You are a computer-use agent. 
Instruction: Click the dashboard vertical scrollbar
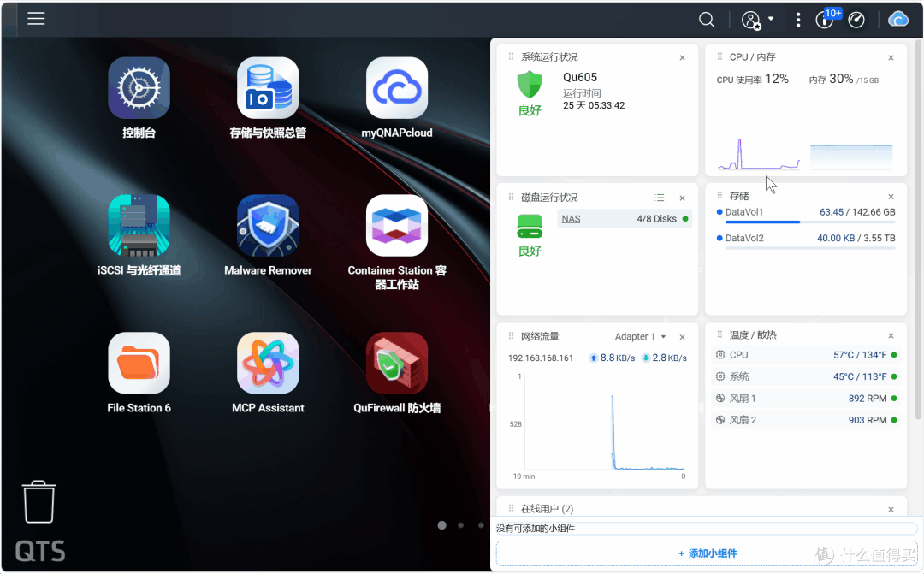click(918, 230)
